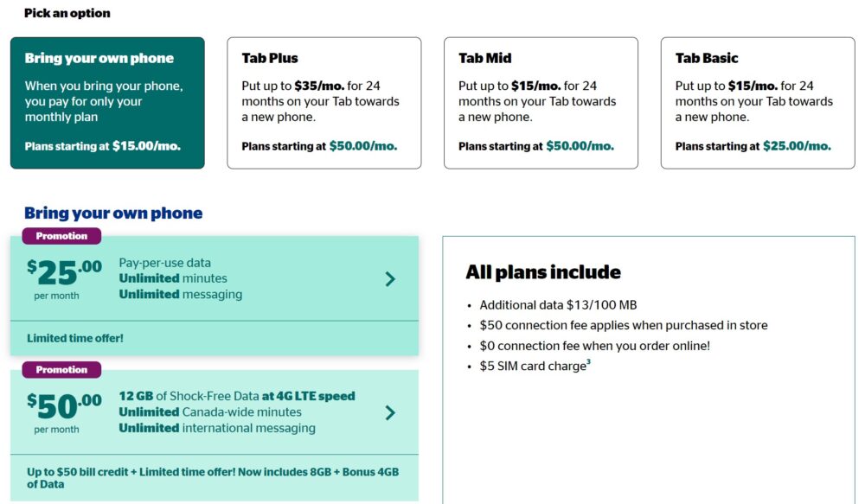Select the Tab Mid option
Viewport: 865px width, 504px height.
point(540,101)
